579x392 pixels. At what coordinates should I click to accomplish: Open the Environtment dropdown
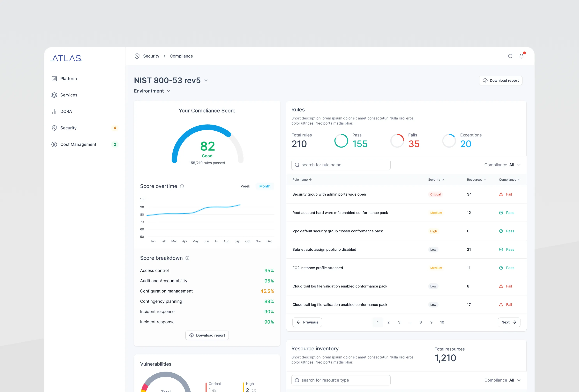pos(152,91)
